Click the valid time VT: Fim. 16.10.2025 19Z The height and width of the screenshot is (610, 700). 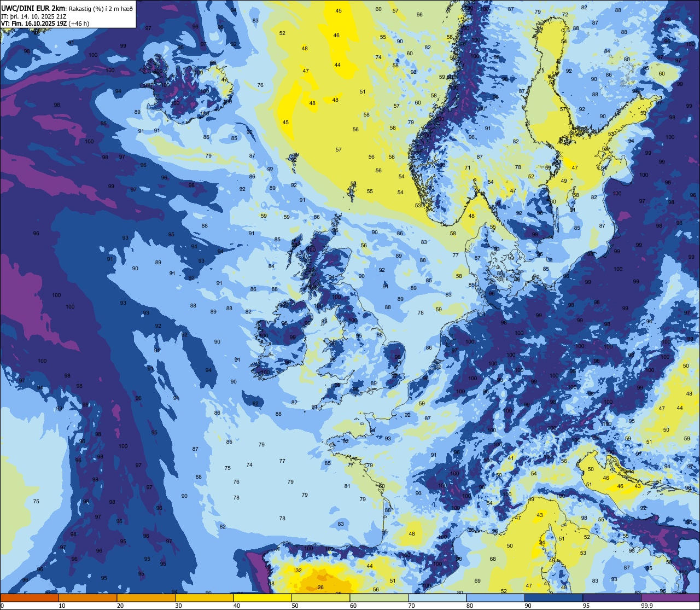34,24
